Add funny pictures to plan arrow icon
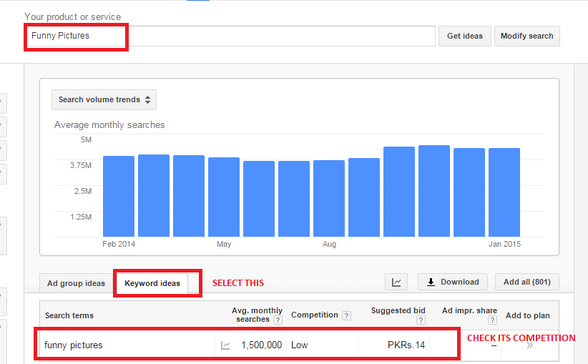Screen dimensions: 588x364 coord(529,345)
